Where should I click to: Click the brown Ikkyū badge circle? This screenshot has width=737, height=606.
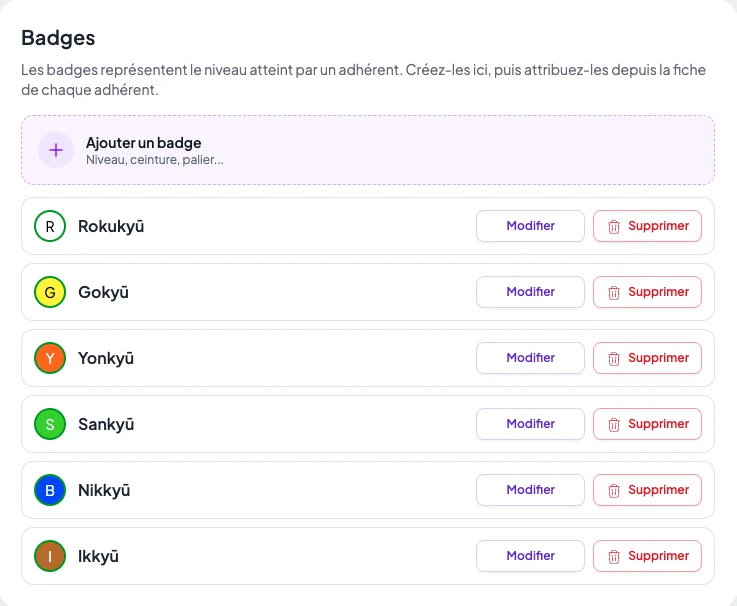(x=50, y=556)
